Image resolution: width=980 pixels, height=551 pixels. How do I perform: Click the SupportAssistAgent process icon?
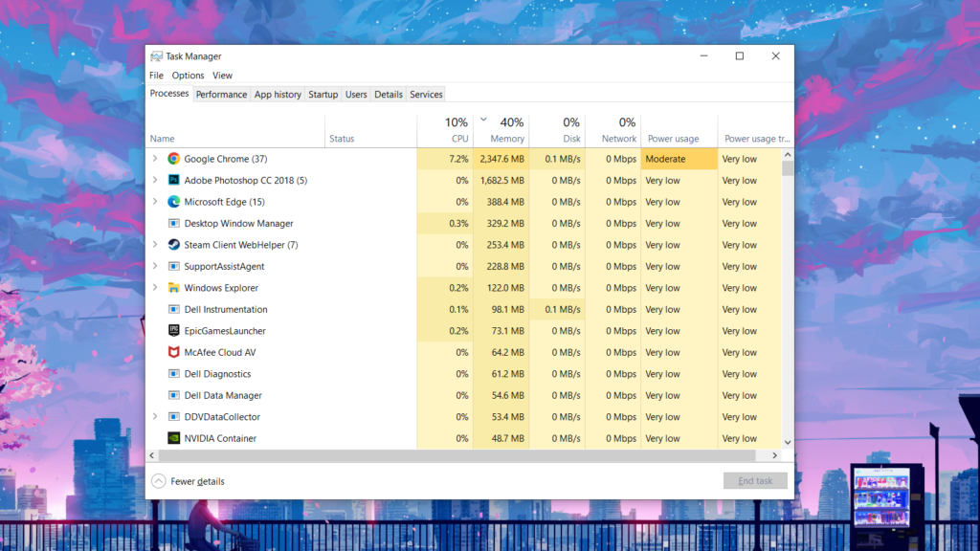pyautogui.click(x=174, y=266)
